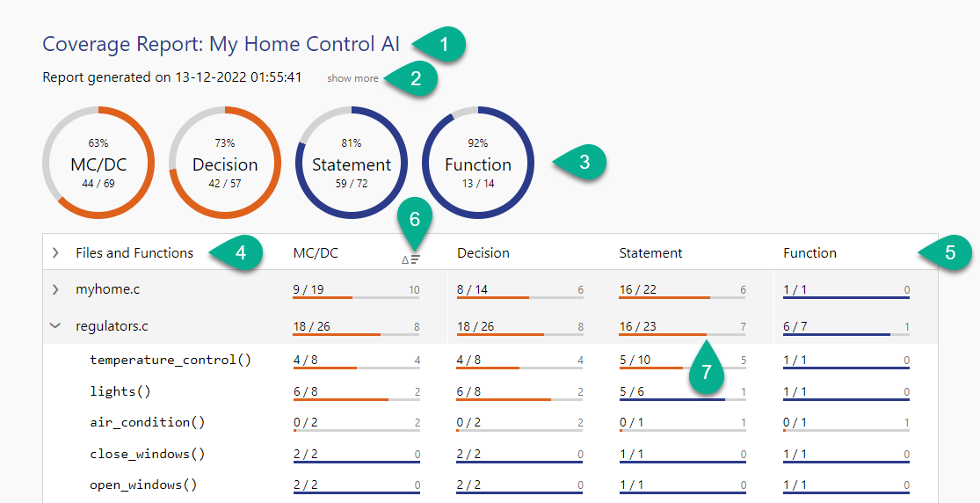Image resolution: width=980 pixels, height=503 pixels.
Task: Collapse the regulators.c file row
Action: coord(55,325)
